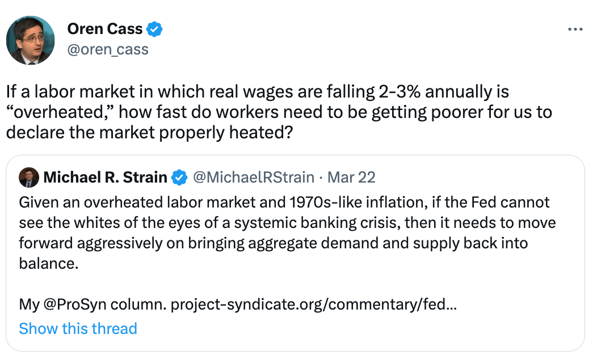The height and width of the screenshot is (364, 597).
Task: Click the verified badge beside Oren Cass
Action: click(155, 29)
